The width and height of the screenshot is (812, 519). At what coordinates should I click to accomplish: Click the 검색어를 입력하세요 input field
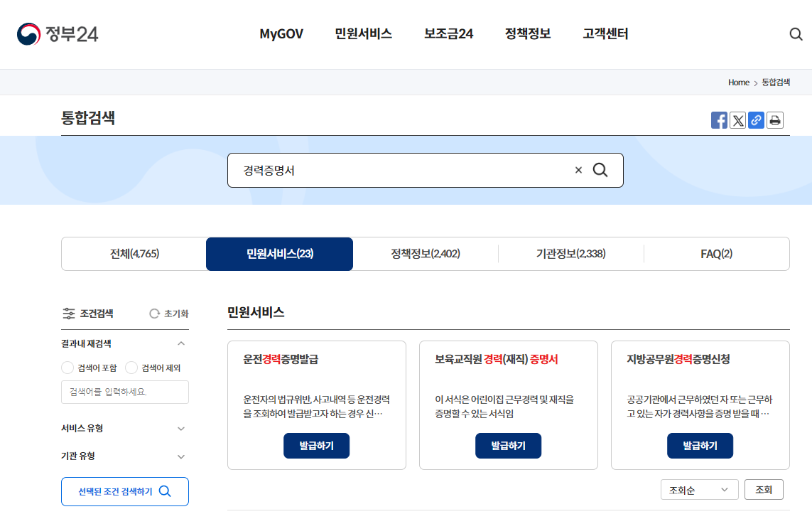(124, 392)
